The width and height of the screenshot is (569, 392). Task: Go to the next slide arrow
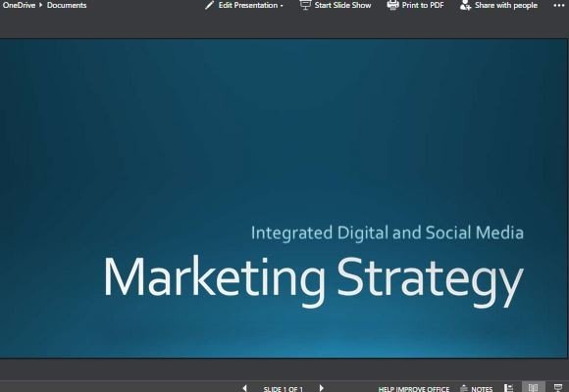tap(321, 388)
